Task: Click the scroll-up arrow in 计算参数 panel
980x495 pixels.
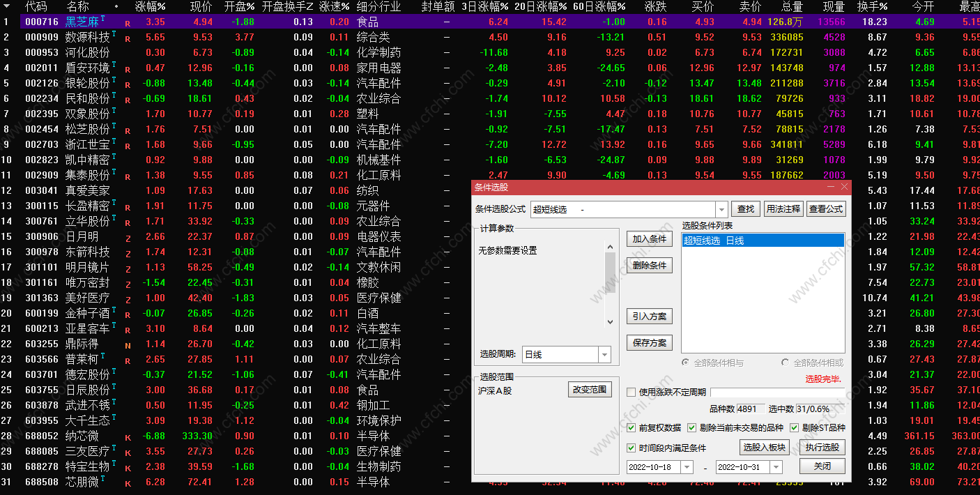Action: pyautogui.click(x=610, y=247)
